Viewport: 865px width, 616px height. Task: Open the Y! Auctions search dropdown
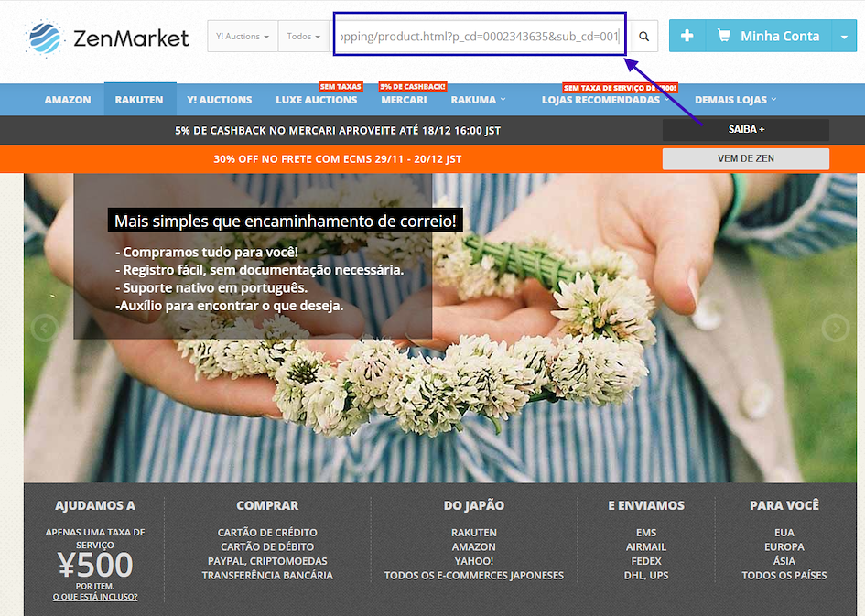(x=243, y=37)
